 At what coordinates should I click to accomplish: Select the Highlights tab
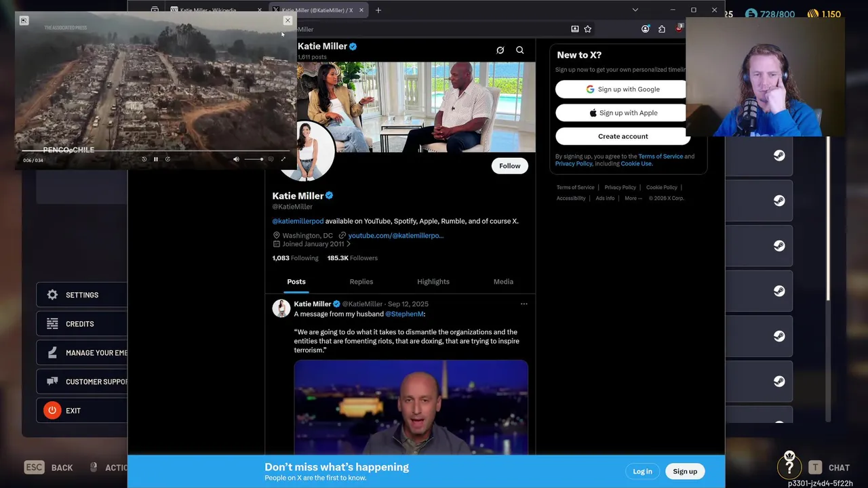coord(433,282)
